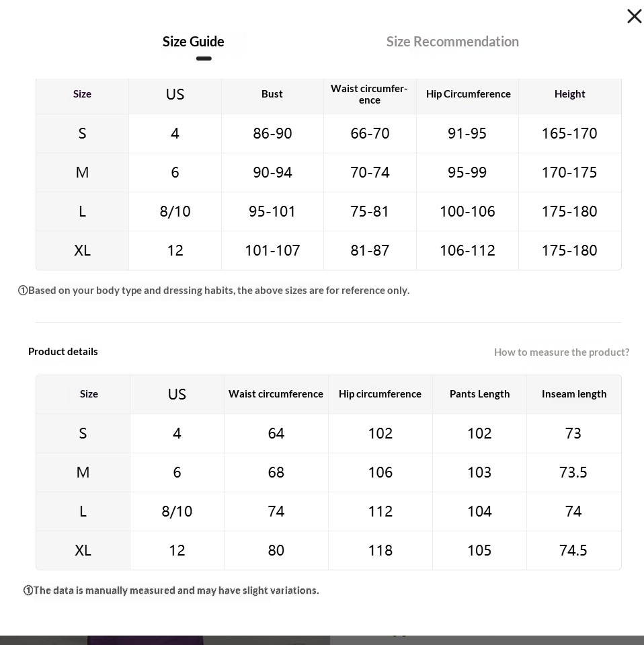Select the 73.5 inseam length cell
The image size is (644, 645).
[x=573, y=473]
